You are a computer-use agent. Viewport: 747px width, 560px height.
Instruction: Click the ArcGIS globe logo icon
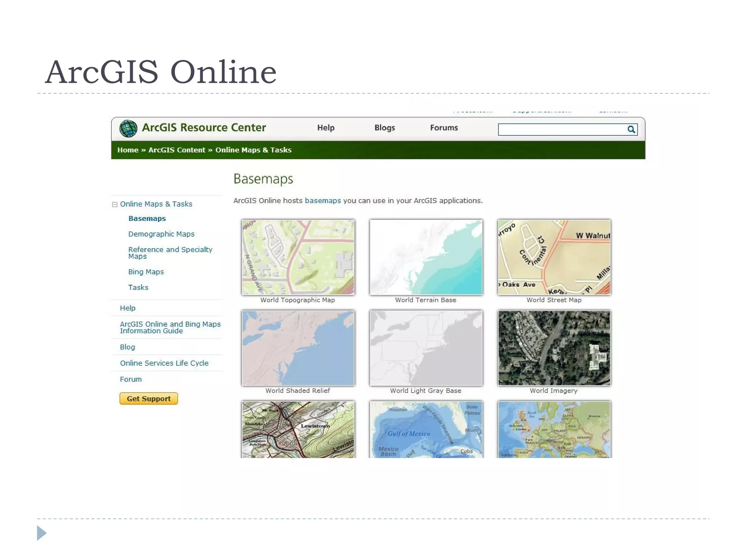pos(128,128)
